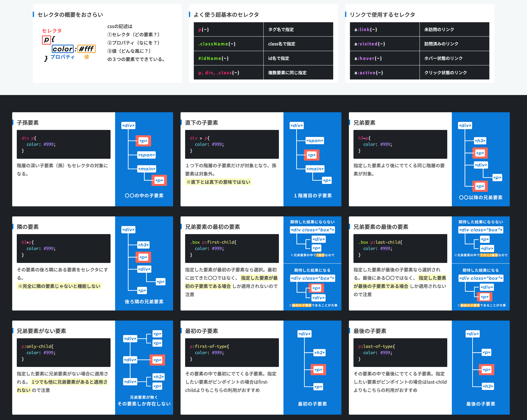Click the code line "p:last-of-type{"
The width and height of the screenshot is (527, 420).
click(377, 346)
